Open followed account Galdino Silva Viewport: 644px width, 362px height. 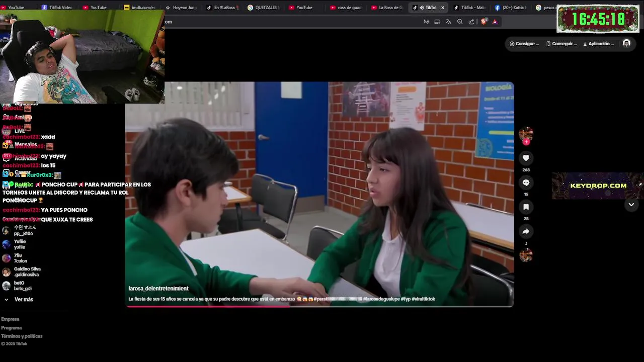coord(21,272)
